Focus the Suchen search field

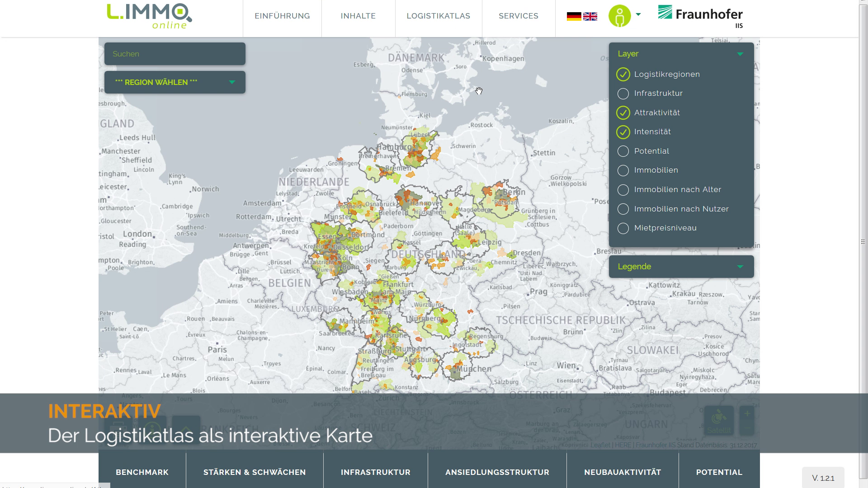(x=175, y=54)
